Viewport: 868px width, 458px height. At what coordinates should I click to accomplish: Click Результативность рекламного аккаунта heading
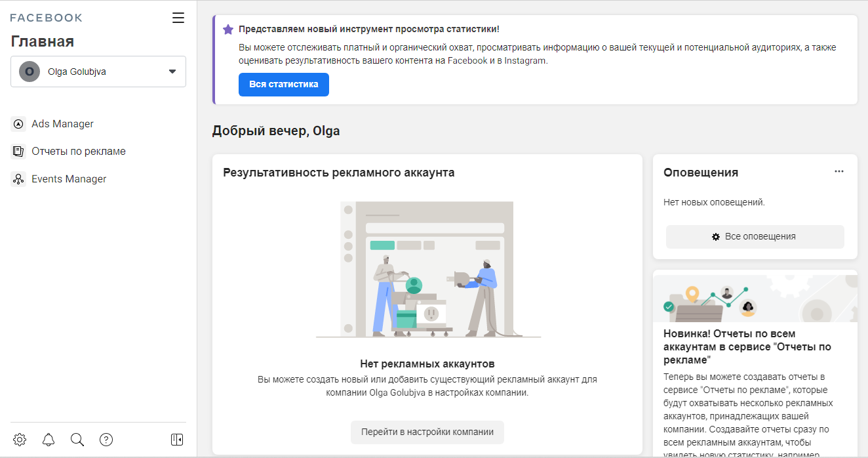coord(339,173)
